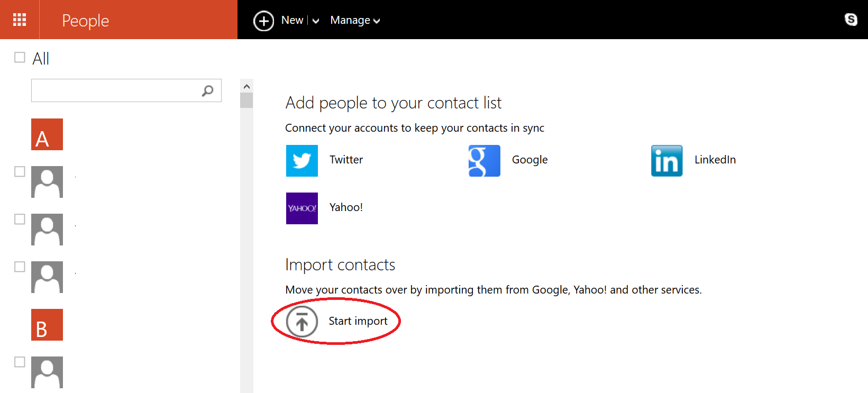Click the scrollbar up arrow
This screenshot has width=868, height=393.
click(246, 86)
